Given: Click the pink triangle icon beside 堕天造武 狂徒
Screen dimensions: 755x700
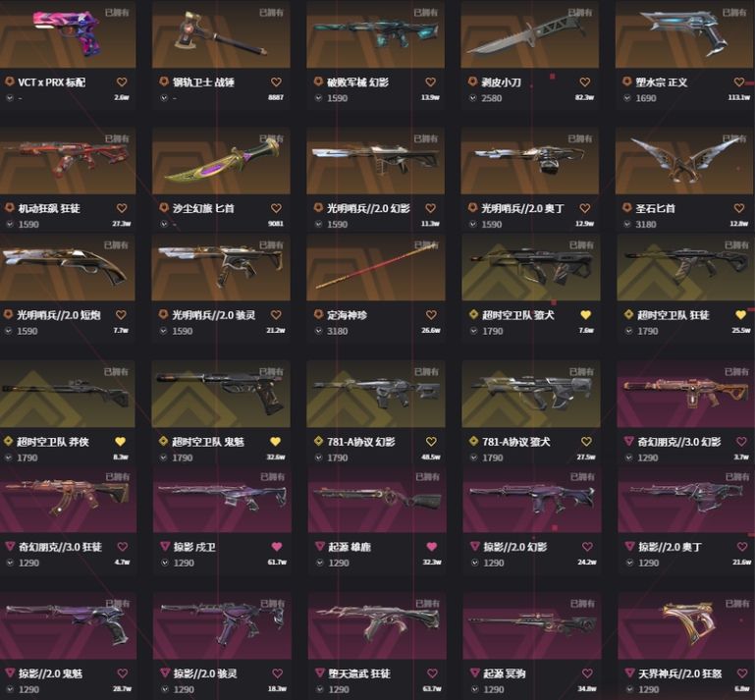Looking at the screenshot, I should (320, 673).
